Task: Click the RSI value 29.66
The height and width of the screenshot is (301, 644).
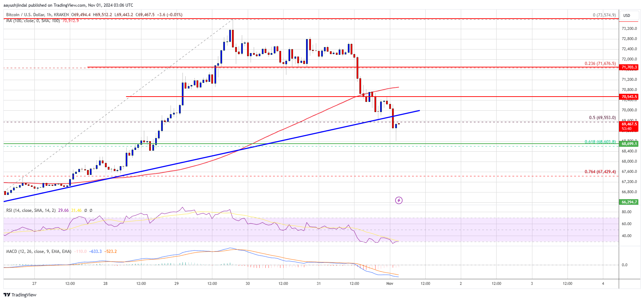Action: pyautogui.click(x=64, y=210)
